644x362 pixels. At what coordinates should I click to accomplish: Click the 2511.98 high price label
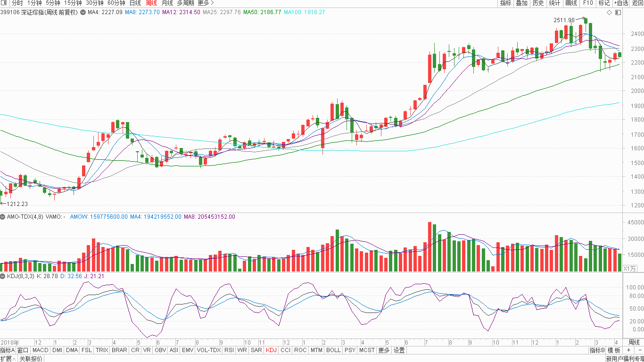[x=564, y=20]
